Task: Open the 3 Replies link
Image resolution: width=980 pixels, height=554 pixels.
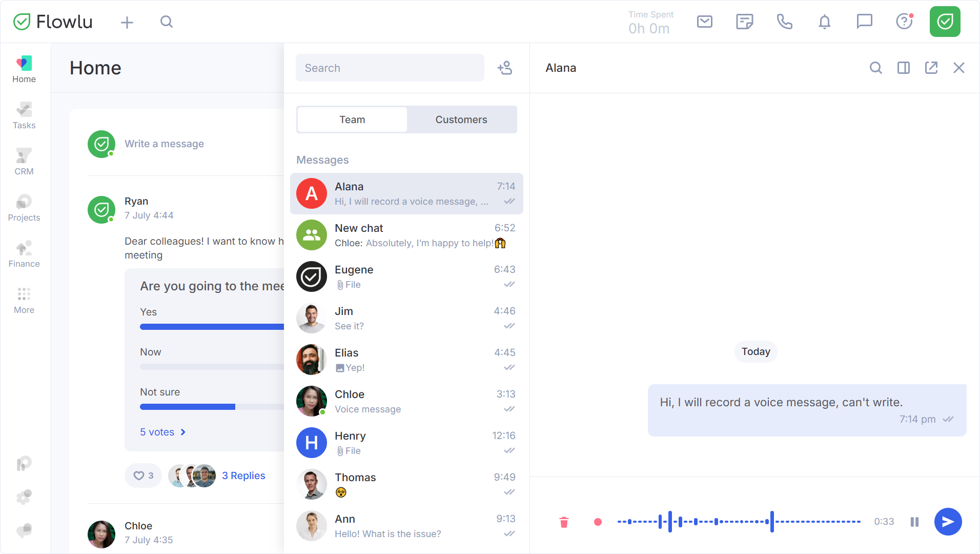Action: (243, 476)
